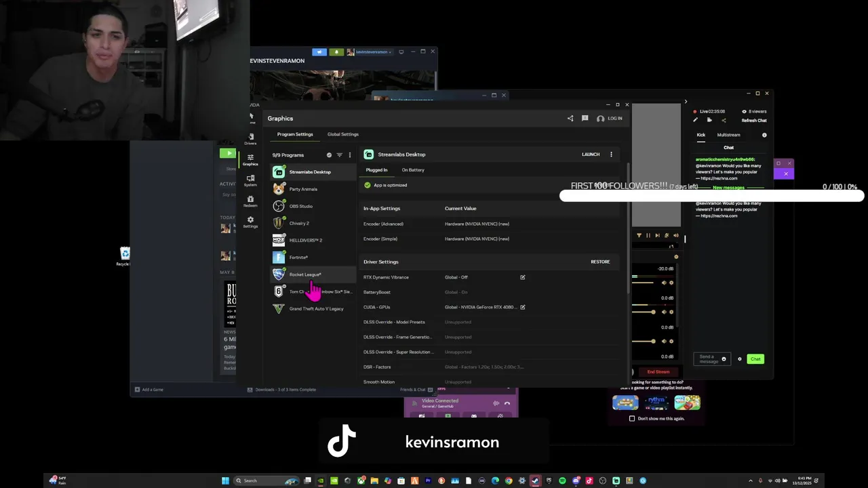This screenshot has width=868, height=488.
Task: Click the pencil edit icon in Streamlabs chat panel
Action: point(695,121)
